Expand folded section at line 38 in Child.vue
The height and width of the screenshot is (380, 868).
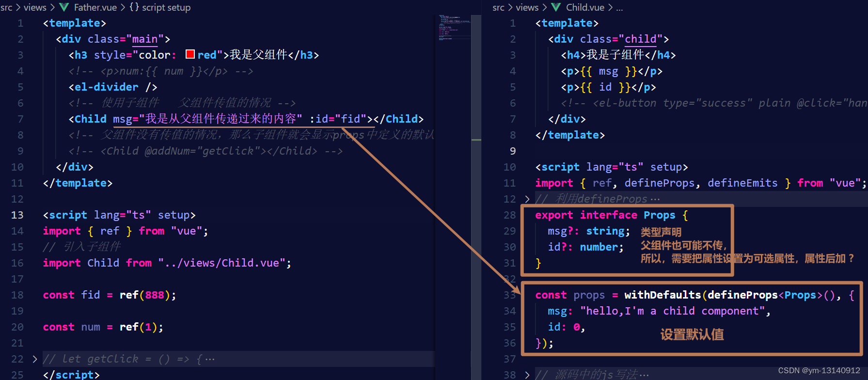point(527,375)
